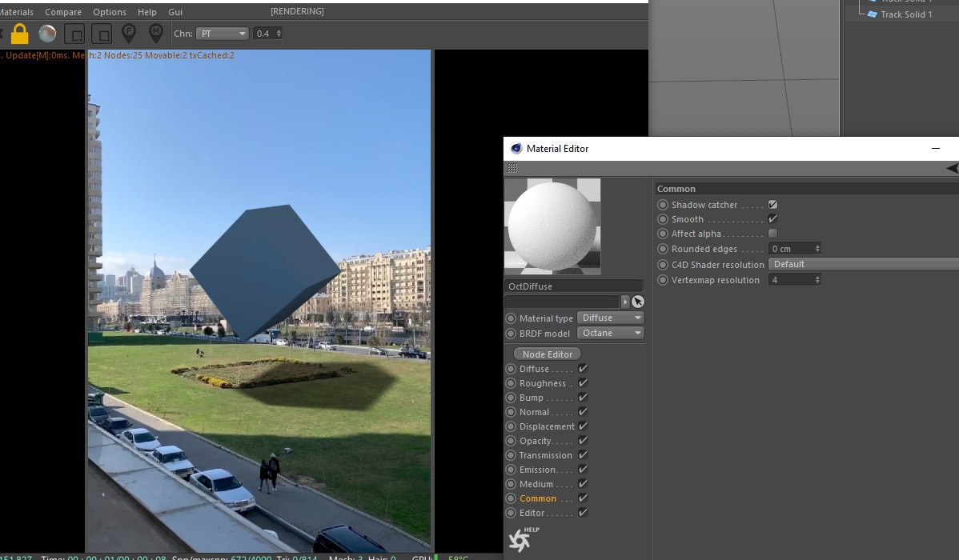This screenshot has height=560, width=959.
Task: Select the Displacement channel label
Action: (547, 426)
